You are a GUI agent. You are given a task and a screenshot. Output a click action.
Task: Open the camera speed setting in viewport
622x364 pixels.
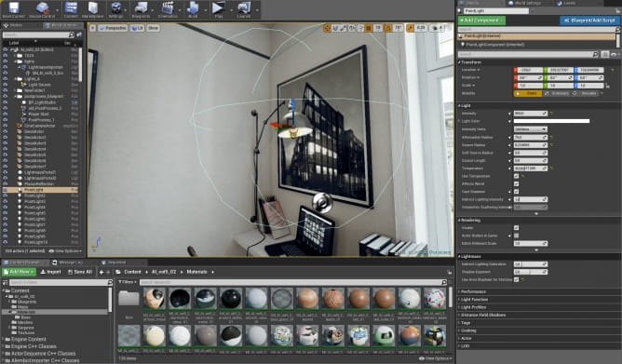pyautogui.click(x=438, y=28)
